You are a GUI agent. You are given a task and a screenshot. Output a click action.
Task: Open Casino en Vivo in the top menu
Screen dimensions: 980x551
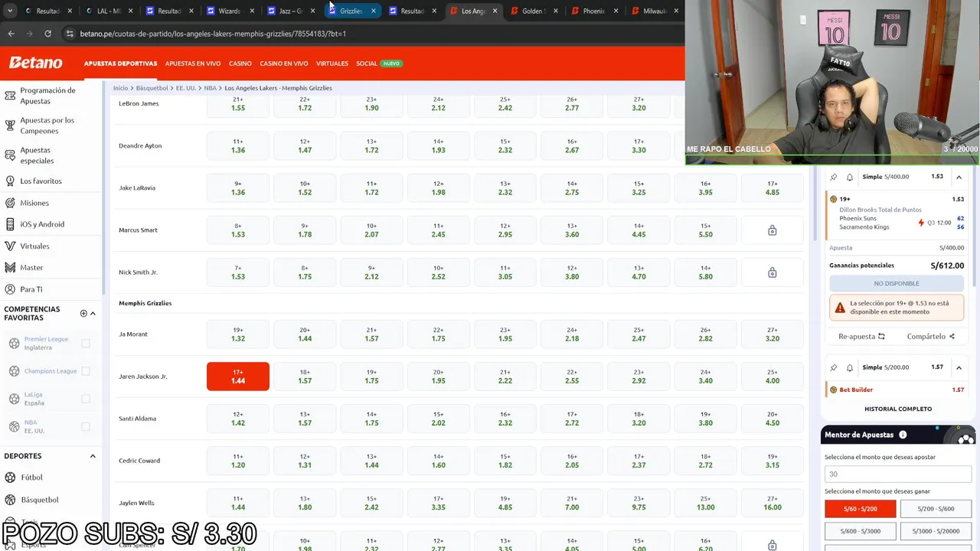pos(284,64)
